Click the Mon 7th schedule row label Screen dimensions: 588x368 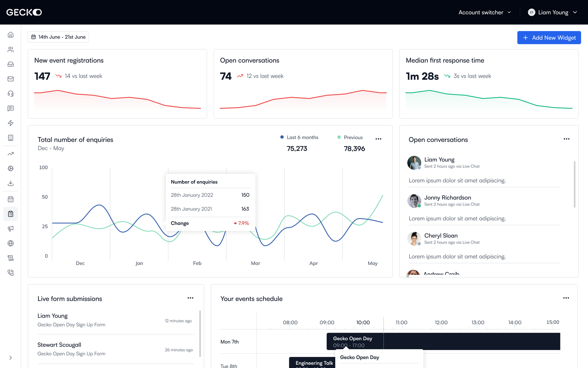point(230,342)
